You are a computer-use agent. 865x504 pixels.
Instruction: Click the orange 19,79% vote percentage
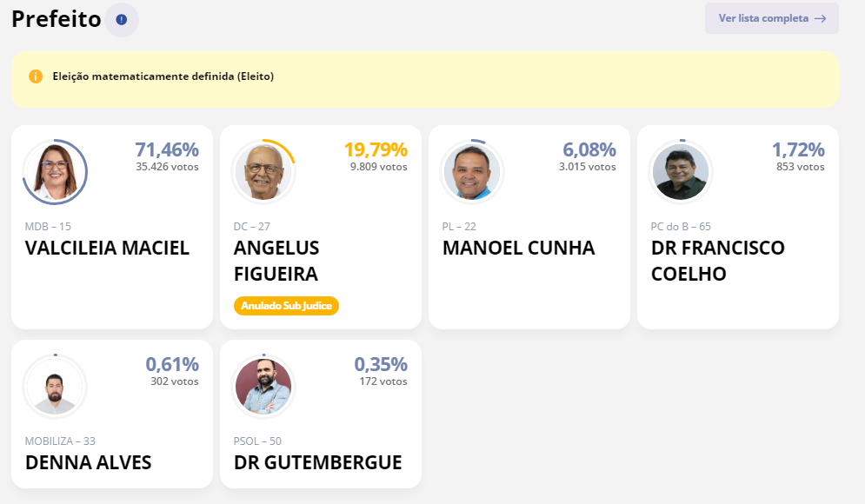tap(376, 149)
